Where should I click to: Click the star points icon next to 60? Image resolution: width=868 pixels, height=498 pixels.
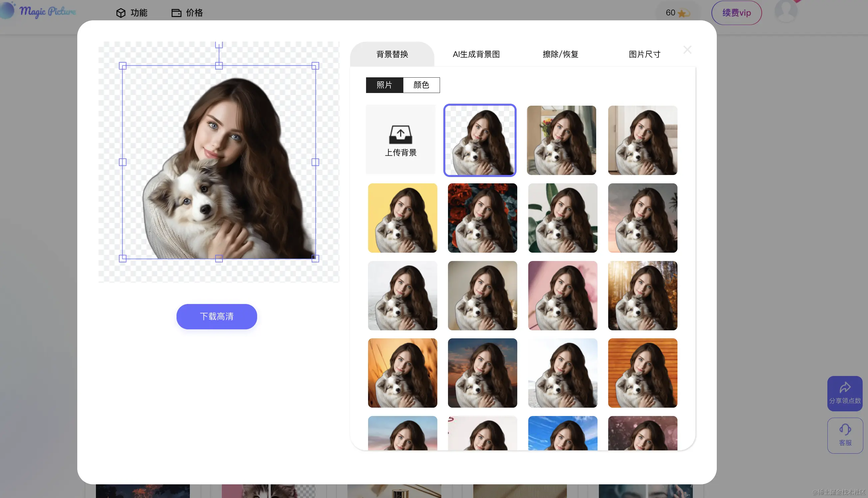point(683,13)
